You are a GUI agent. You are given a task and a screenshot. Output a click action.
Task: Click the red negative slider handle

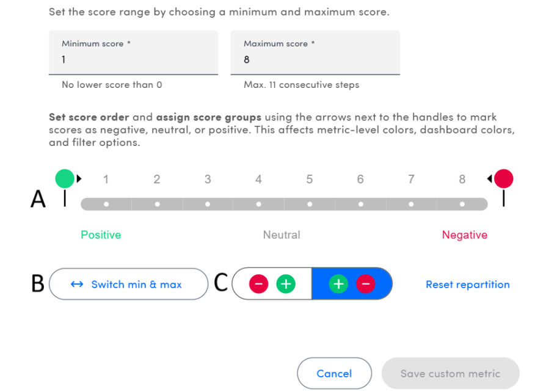pos(504,179)
